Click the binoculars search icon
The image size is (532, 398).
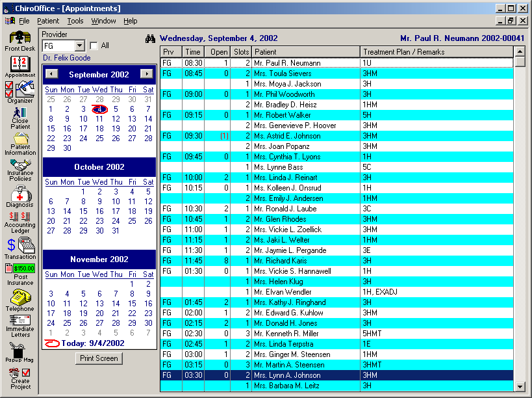pyautogui.click(x=150, y=38)
